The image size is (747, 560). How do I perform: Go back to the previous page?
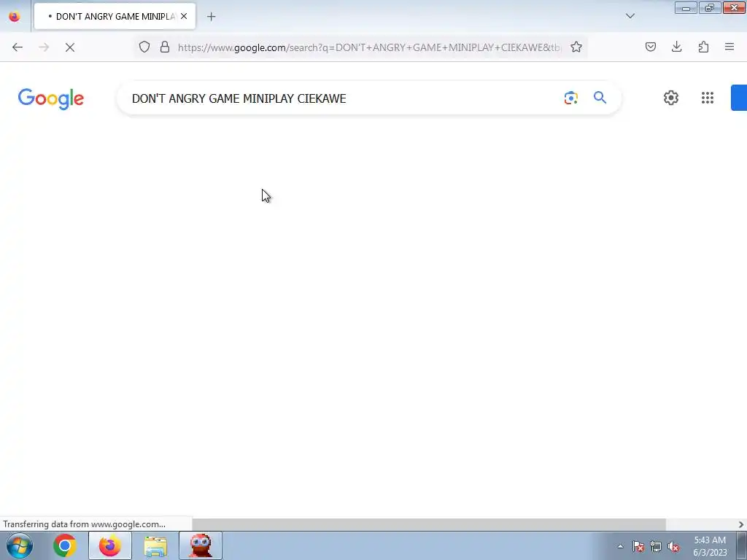click(18, 47)
